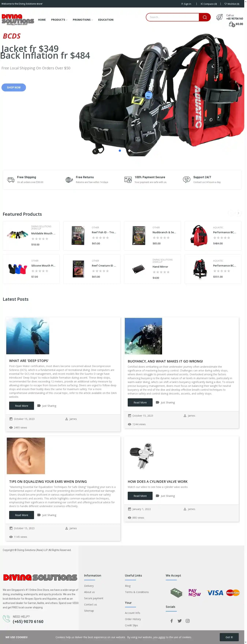
Task: Focus the Search input field
Action: pyautogui.click(x=173, y=17)
